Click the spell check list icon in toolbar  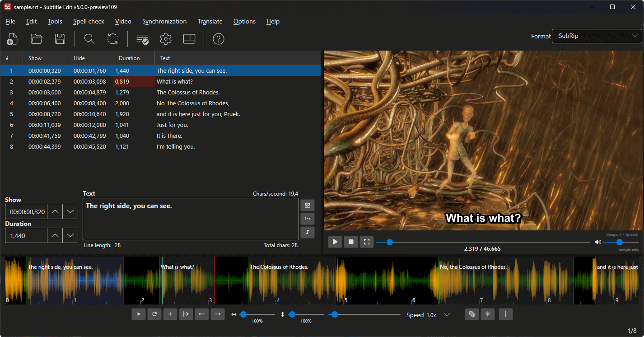click(142, 39)
